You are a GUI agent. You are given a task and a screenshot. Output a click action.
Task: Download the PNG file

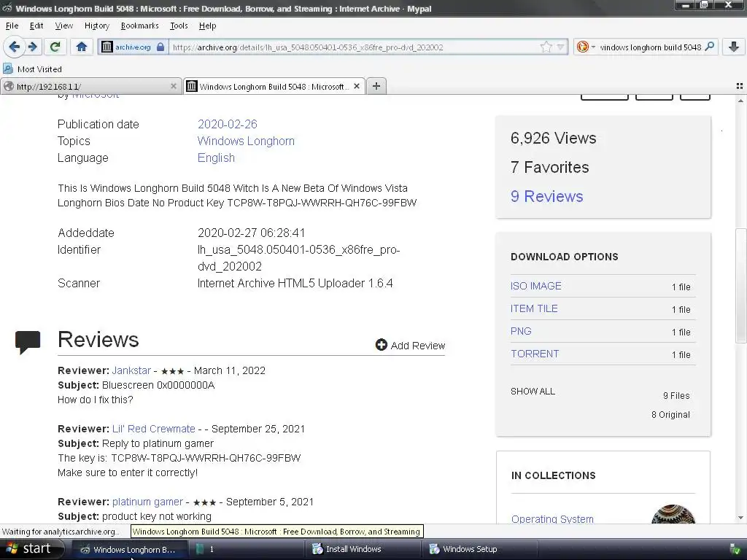coord(521,331)
